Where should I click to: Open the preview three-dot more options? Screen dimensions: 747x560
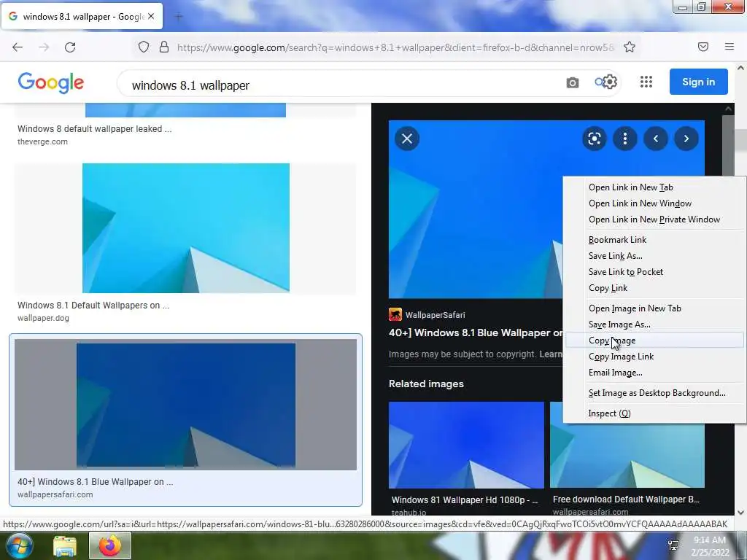tap(625, 139)
